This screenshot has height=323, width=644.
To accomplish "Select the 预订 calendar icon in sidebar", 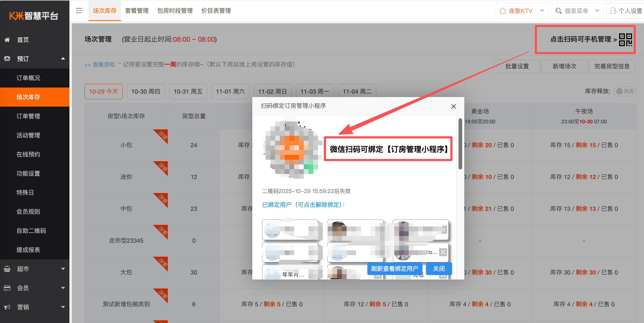I will pos(7,59).
